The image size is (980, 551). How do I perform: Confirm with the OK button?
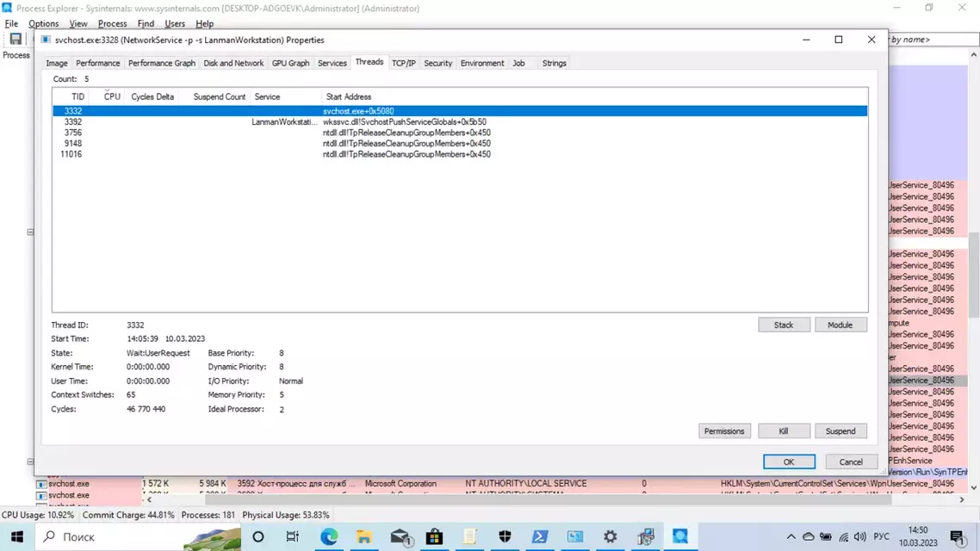789,461
